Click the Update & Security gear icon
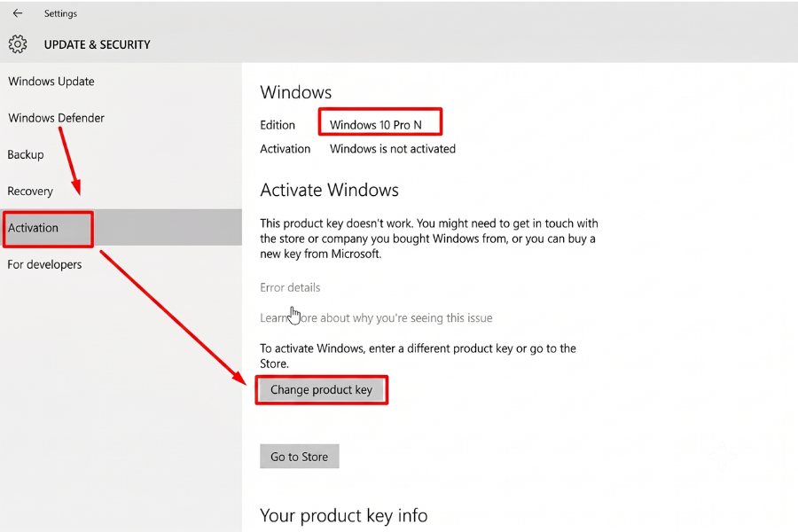The height and width of the screenshot is (532, 798). point(18,44)
